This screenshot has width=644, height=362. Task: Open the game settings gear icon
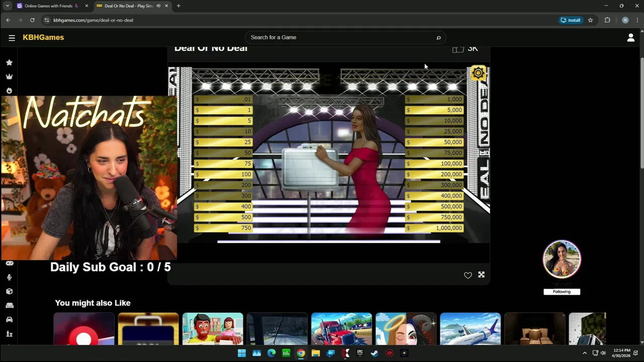point(478,73)
